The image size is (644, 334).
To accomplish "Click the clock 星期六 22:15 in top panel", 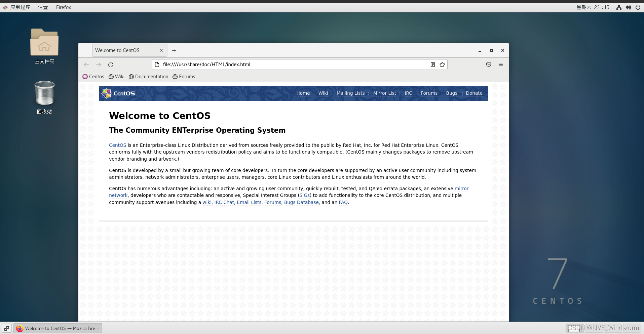I will coord(593,7).
